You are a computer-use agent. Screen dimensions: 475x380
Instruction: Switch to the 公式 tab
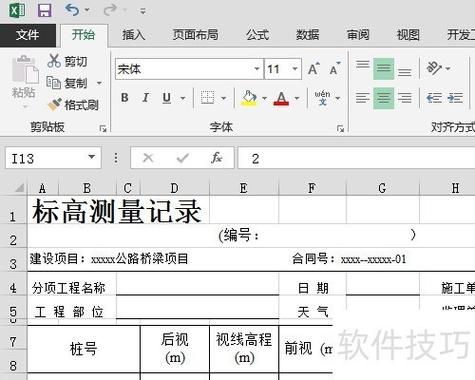tap(257, 35)
